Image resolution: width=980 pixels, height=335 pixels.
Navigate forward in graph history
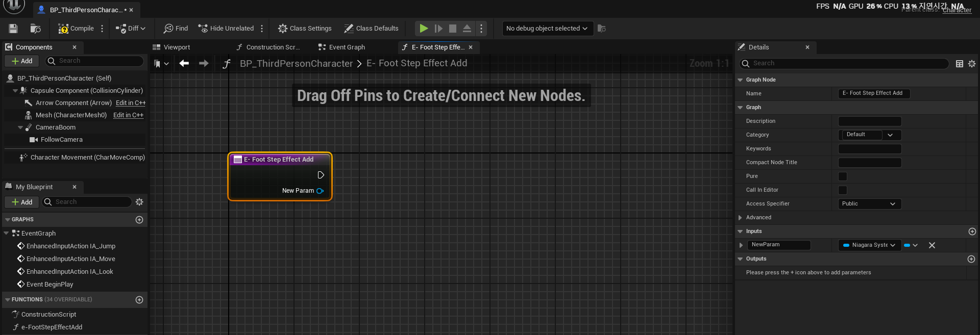(204, 63)
